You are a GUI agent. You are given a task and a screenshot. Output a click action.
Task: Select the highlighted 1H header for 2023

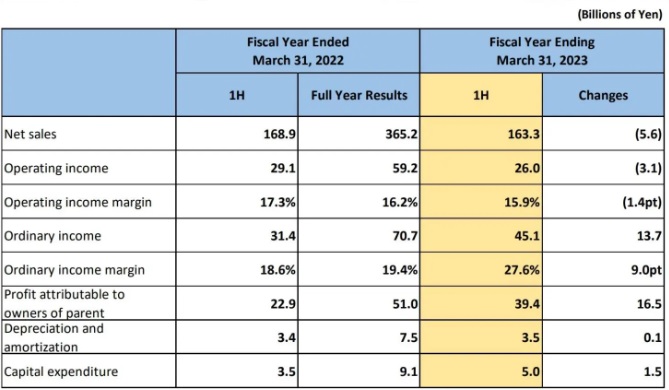481,95
